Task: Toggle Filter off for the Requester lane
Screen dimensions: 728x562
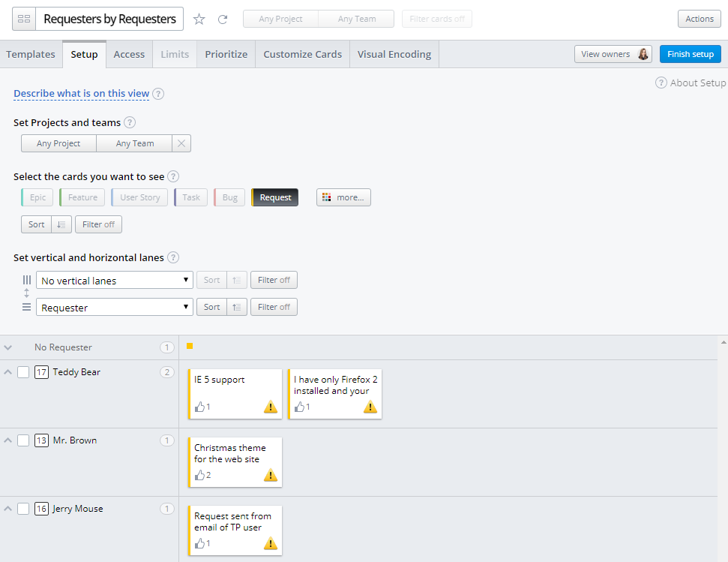Action: click(x=273, y=306)
